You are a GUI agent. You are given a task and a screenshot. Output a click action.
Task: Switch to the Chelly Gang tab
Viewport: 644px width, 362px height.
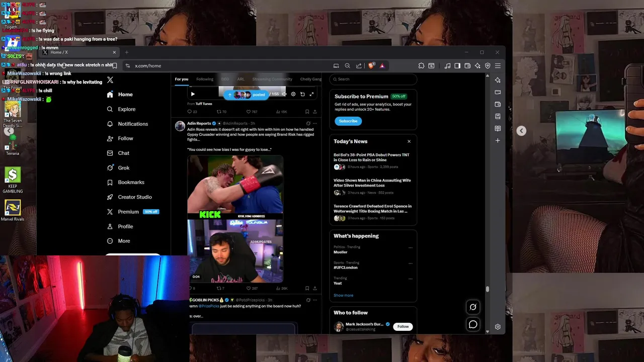pos(311,79)
